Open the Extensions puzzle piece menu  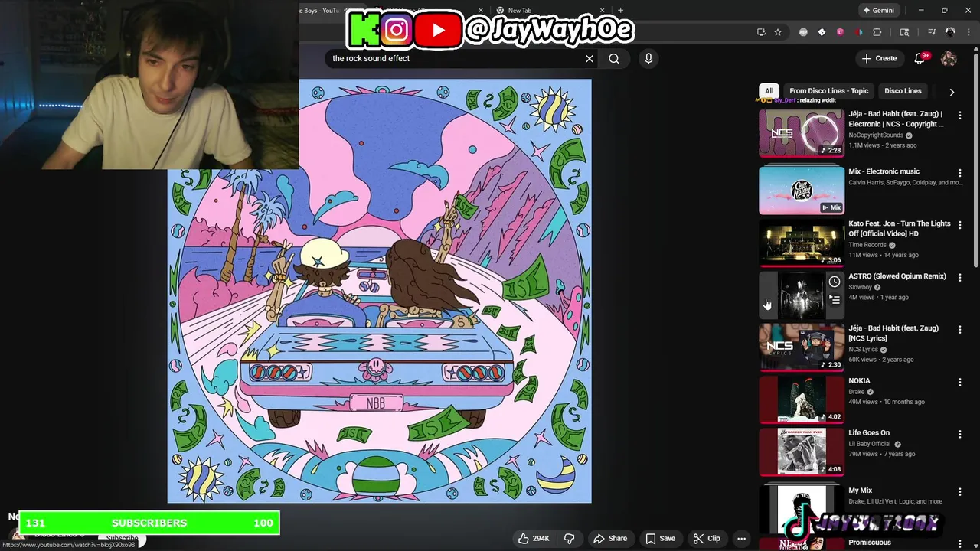pos(877,32)
